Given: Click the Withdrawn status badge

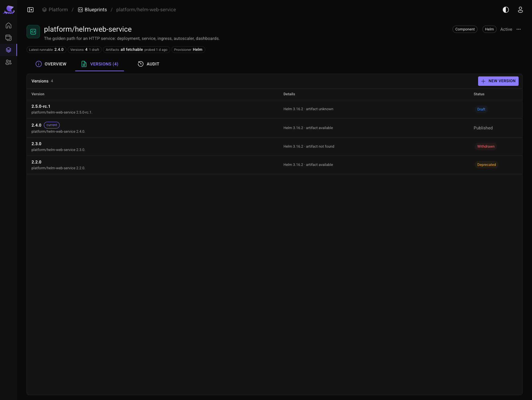Looking at the screenshot, I should coord(486,146).
